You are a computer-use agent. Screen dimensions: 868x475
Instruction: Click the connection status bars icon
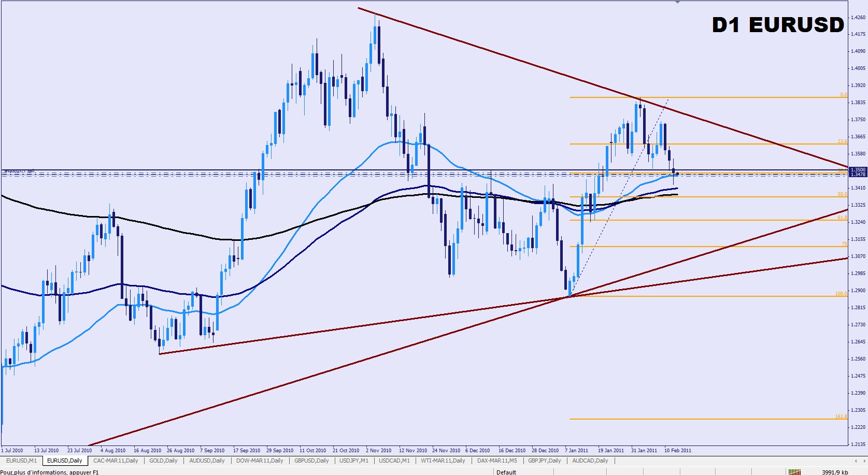point(794,472)
